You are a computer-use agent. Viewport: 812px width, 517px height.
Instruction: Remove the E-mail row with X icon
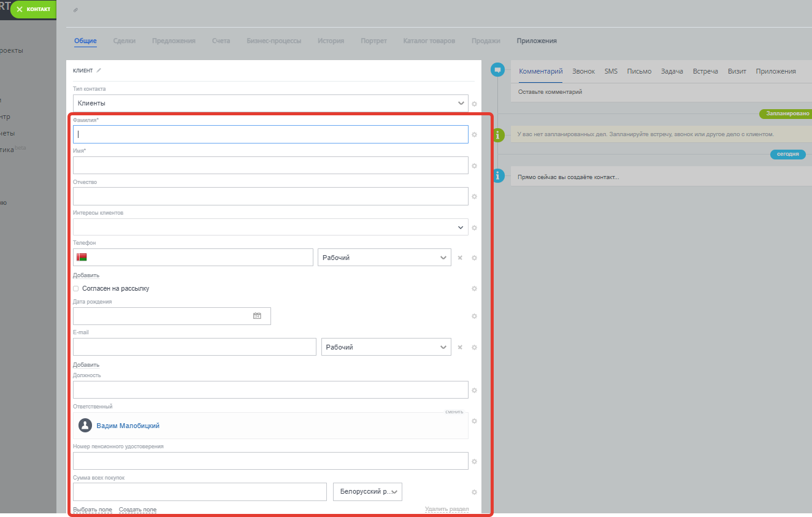[460, 348]
